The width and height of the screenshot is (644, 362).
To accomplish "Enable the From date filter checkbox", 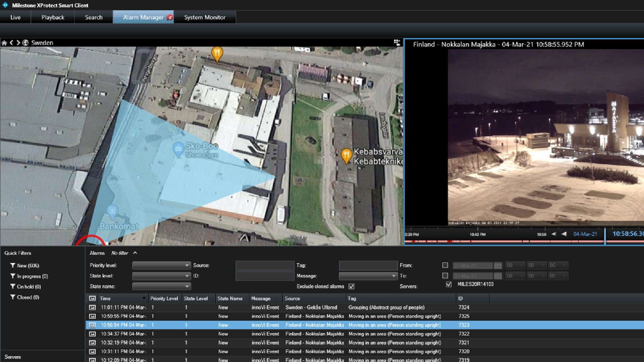I will pos(445,265).
